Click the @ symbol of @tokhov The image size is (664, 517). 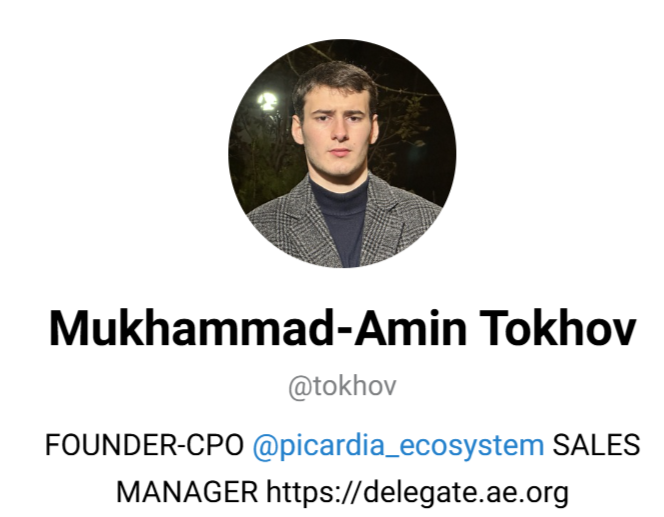pyautogui.click(x=300, y=387)
